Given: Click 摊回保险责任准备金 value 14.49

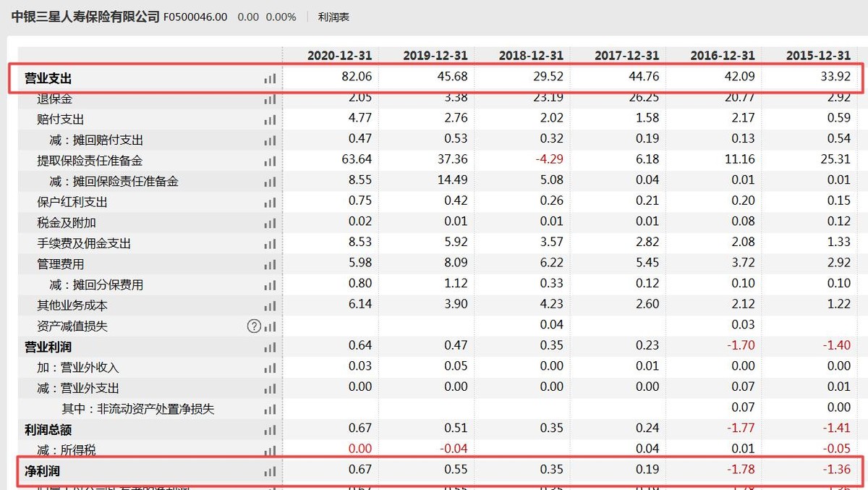Looking at the screenshot, I should 452,181.
